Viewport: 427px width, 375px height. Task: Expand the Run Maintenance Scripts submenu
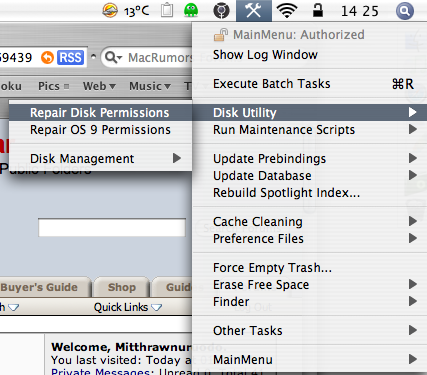coord(310,129)
